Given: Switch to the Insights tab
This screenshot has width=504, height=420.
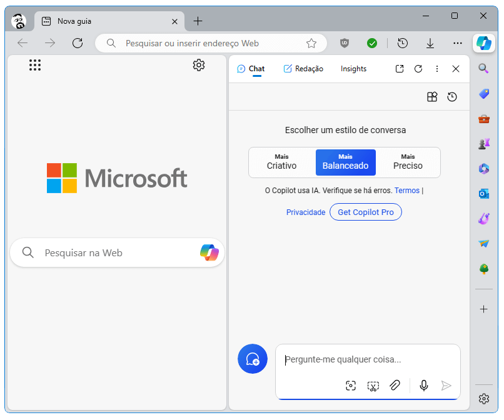Looking at the screenshot, I should 353,69.
